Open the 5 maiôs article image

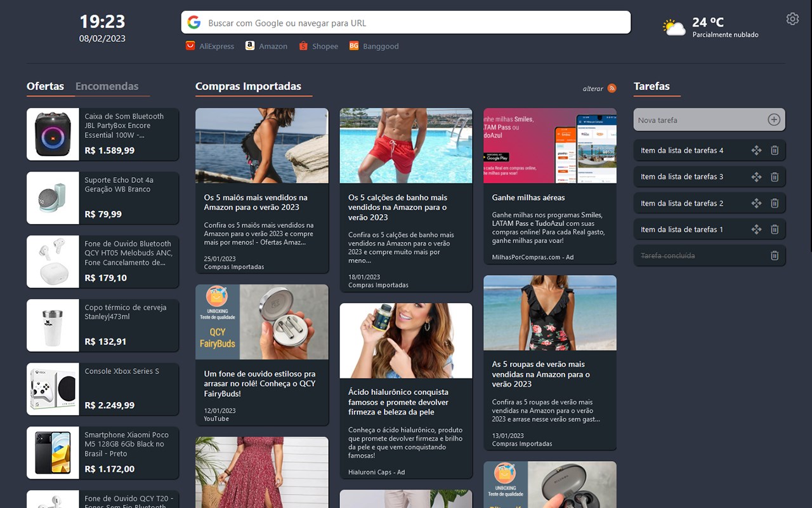click(x=262, y=145)
